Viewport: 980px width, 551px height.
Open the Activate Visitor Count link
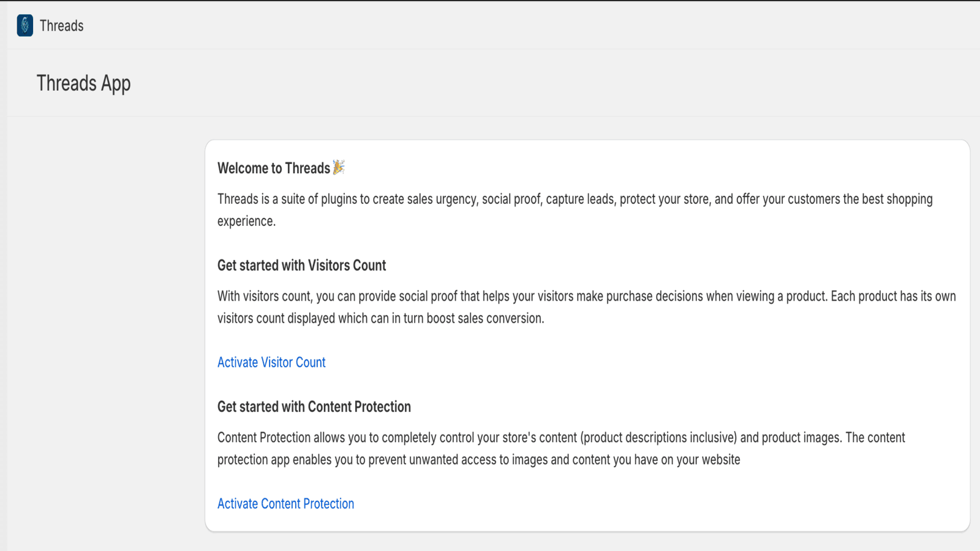tap(271, 362)
